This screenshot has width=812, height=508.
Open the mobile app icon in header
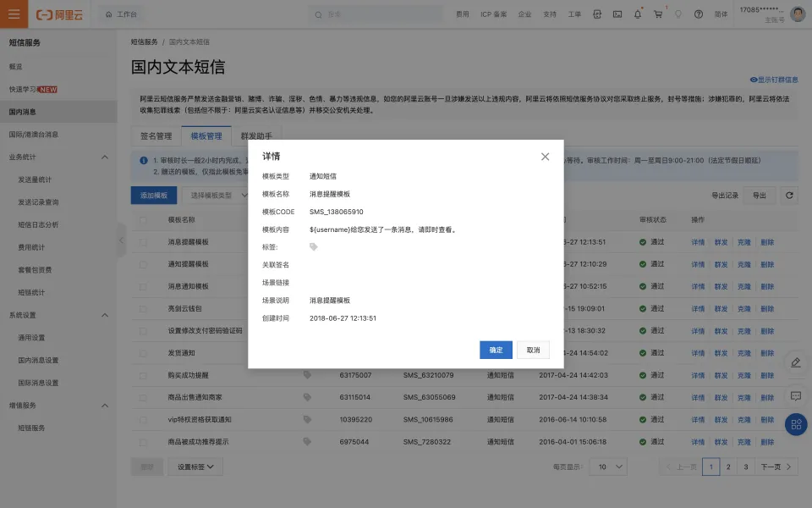coord(597,14)
